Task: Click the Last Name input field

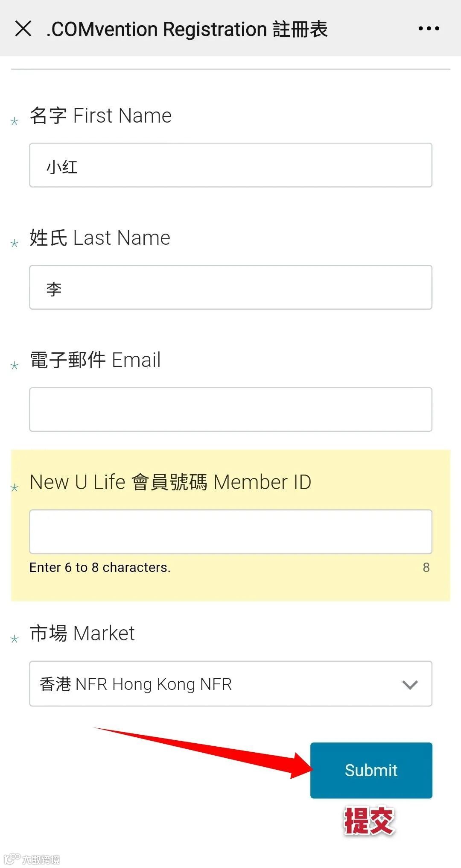Action: [x=230, y=287]
